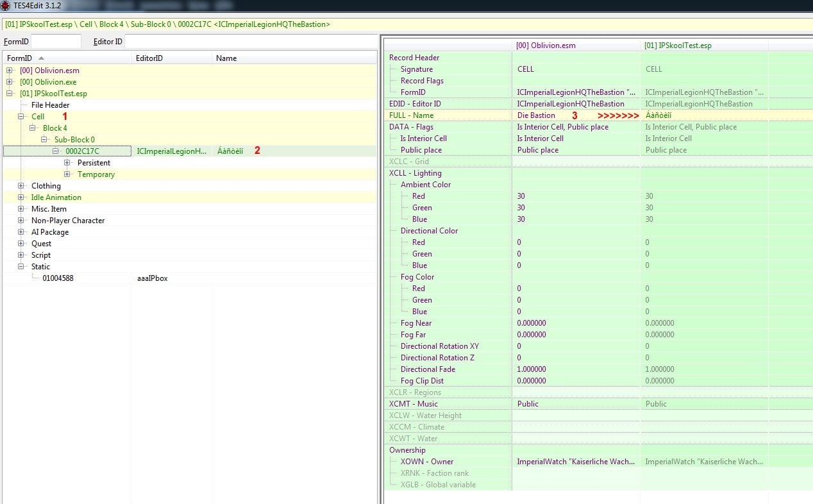This screenshot has height=504, width=813.
Task: Expand the Clothing record group
Action: pos(21,186)
